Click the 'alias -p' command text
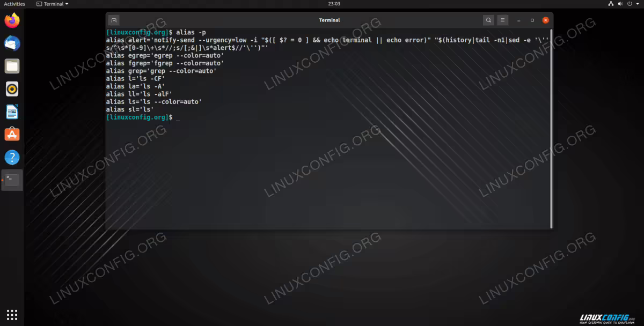 [191, 33]
